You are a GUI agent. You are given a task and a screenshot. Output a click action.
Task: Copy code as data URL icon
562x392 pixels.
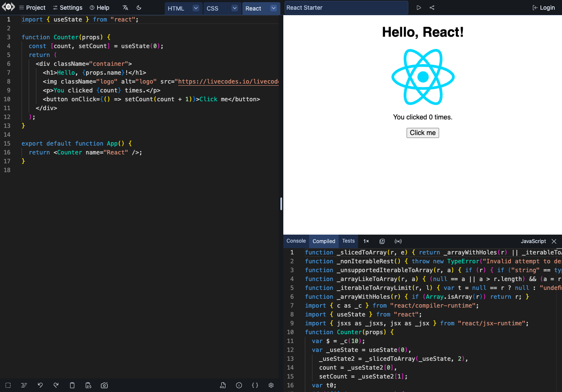click(88, 385)
